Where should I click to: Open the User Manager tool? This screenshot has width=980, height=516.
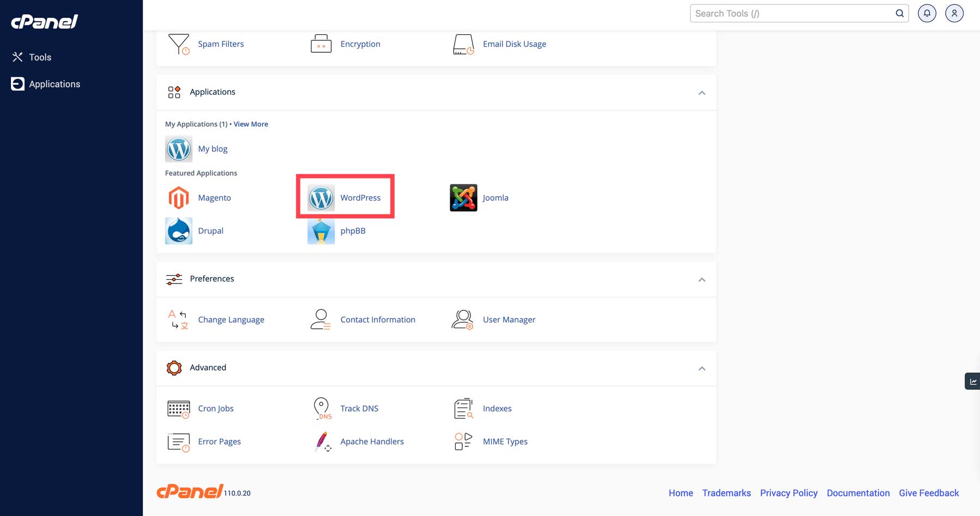(x=509, y=320)
